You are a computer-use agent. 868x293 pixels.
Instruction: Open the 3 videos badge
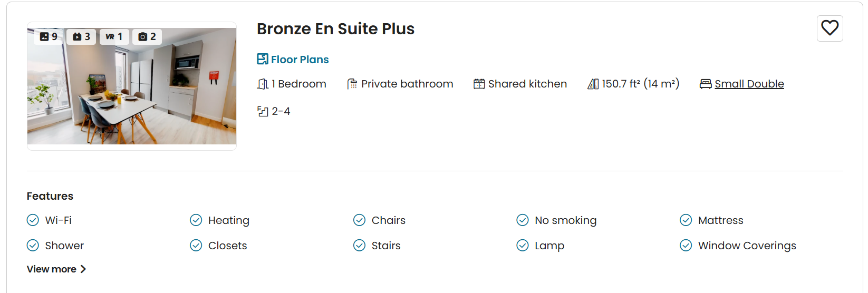81,36
